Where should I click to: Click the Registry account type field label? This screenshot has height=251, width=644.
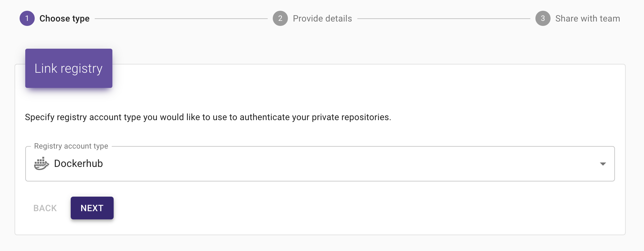(71, 146)
